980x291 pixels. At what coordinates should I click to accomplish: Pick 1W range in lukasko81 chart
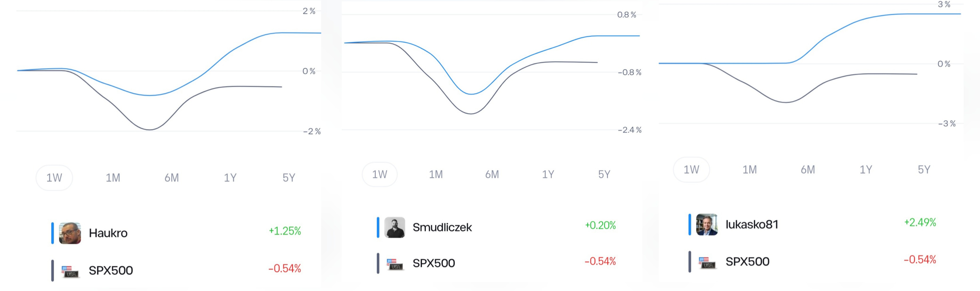[x=691, y=170]
